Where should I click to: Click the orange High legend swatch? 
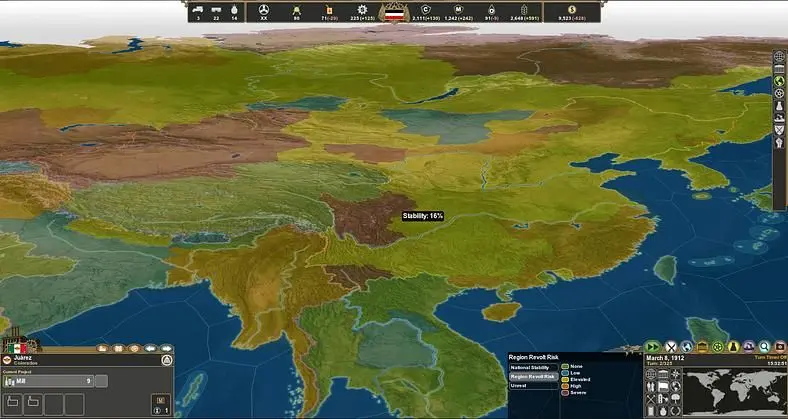coord(565,386)
